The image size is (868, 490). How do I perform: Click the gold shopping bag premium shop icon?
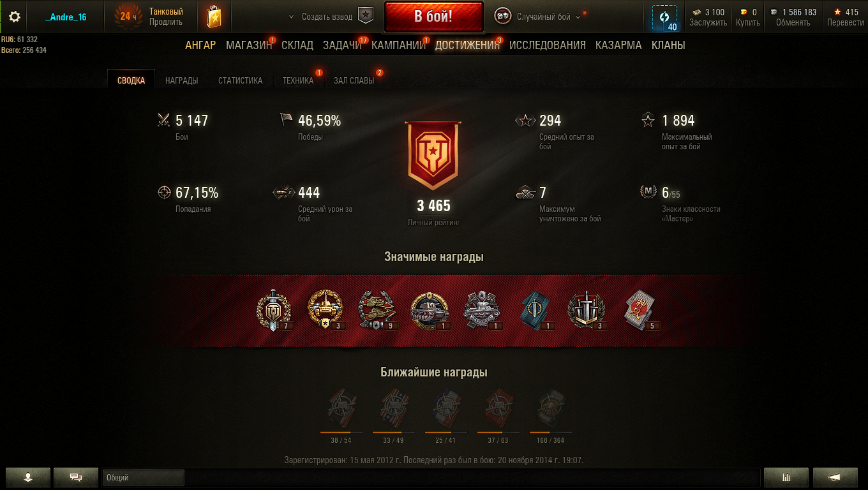coord(214,17)
